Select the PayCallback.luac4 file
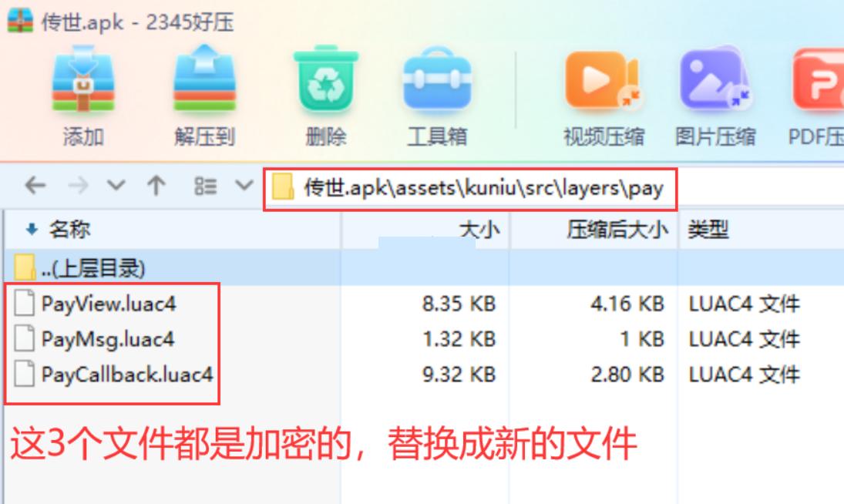The width and height of the screenshot is (844, 504). (127, 375)
